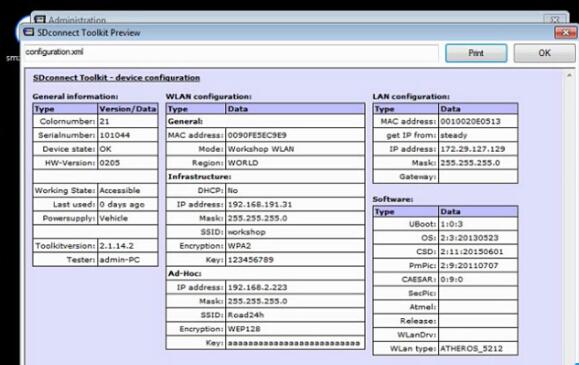The width and height of the screenshot is (579, 365).
Task: Click the Administration window title icon
Action: [x=40, y=19]
